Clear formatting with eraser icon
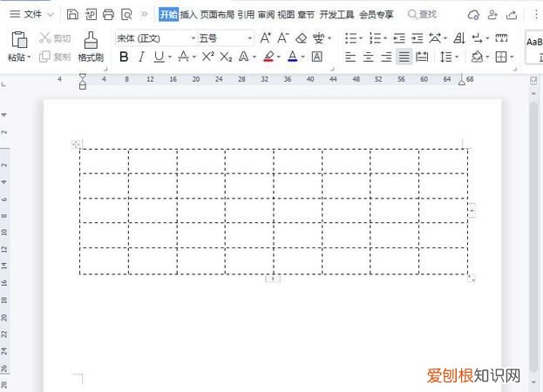Screen dimensions: 543x392 (x=302, y=38)
